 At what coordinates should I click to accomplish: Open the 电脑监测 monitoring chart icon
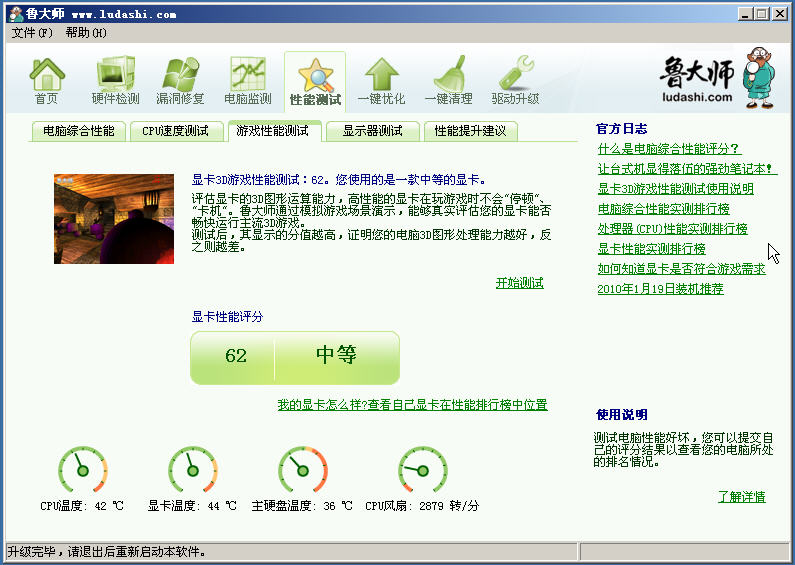(248, 81)
